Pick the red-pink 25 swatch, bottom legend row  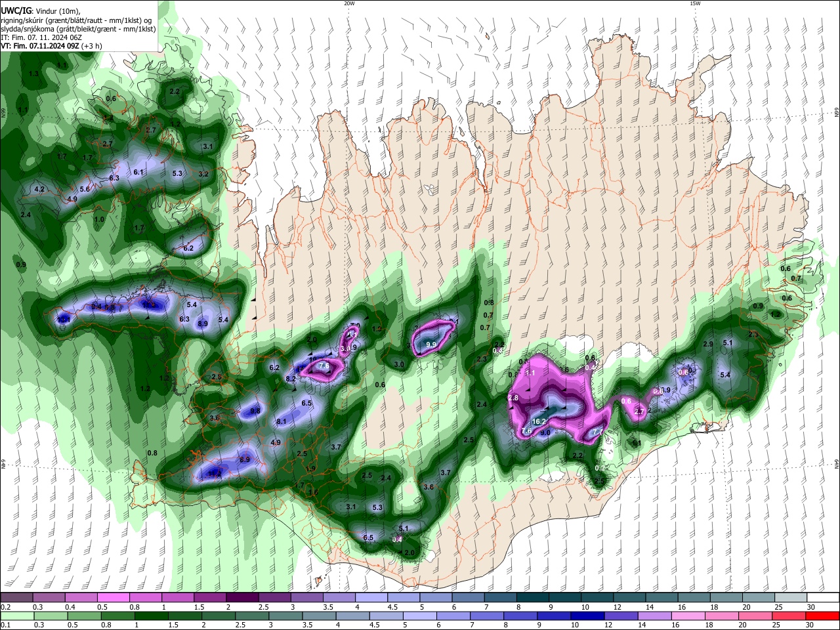pyautogui.click(x=789, y=616)
